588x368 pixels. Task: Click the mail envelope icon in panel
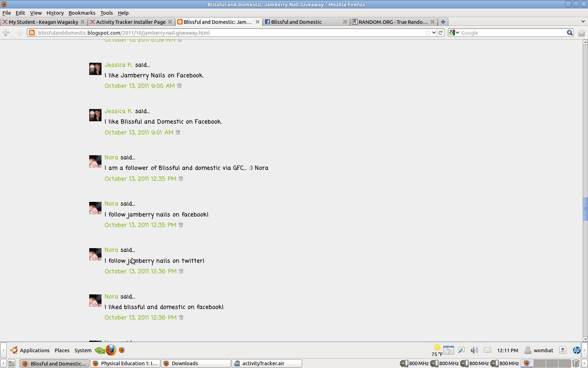[x=488, y=350]
